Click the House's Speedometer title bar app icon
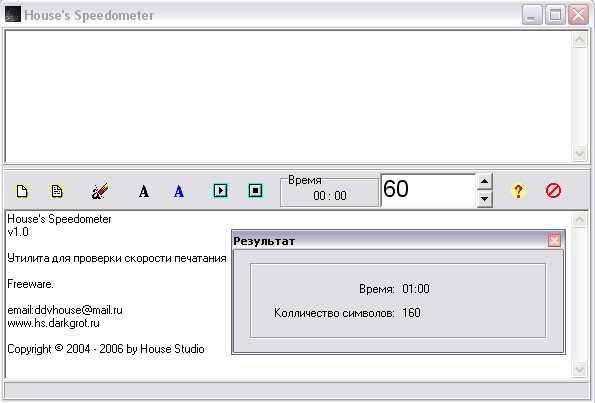595x403 pixels. coord(13,14)
